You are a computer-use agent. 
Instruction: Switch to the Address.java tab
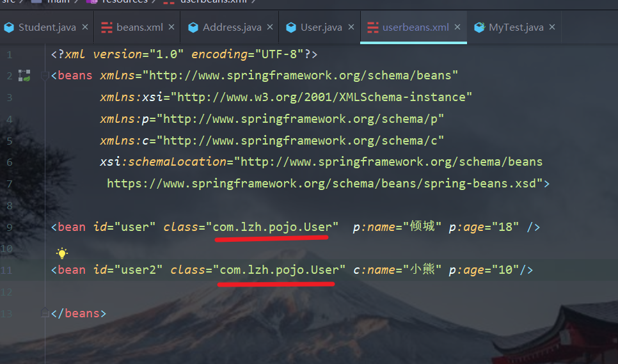tap(230, 27)
